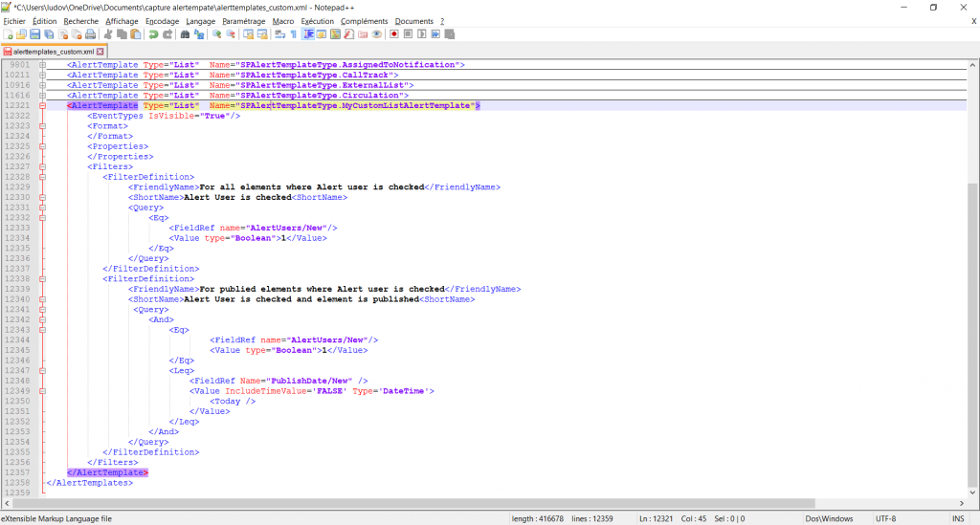980x525 pixels.
Task: Open the Function List panel
Action: coord(349,34)
